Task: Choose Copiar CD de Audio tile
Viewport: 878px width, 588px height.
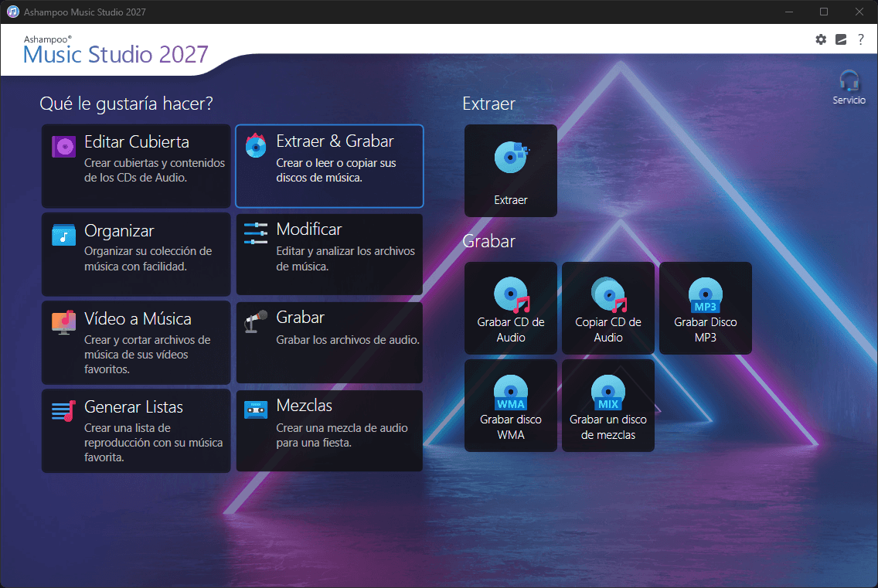Action: [608, 308]
